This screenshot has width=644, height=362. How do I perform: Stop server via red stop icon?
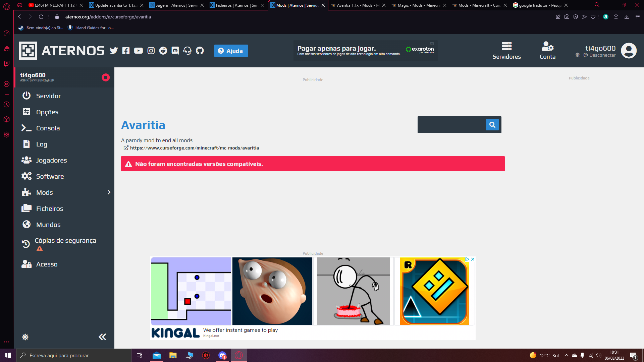click(x=106, y=77)
